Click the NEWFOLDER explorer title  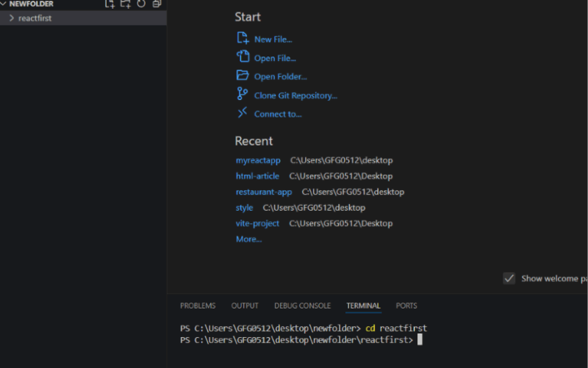pyautogui.click(x=31, y=4)
